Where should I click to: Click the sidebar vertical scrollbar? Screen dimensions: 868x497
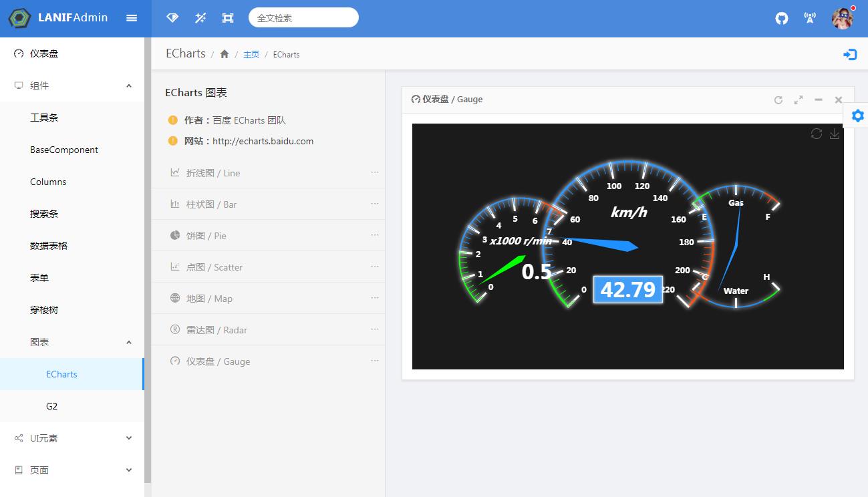tap(148, 261)
